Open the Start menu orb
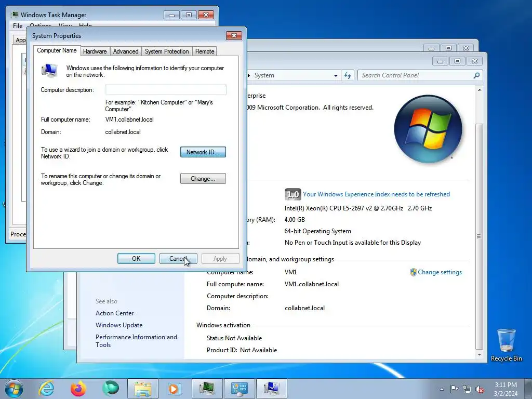The image size is (532, 399). (x=14, y=389)
